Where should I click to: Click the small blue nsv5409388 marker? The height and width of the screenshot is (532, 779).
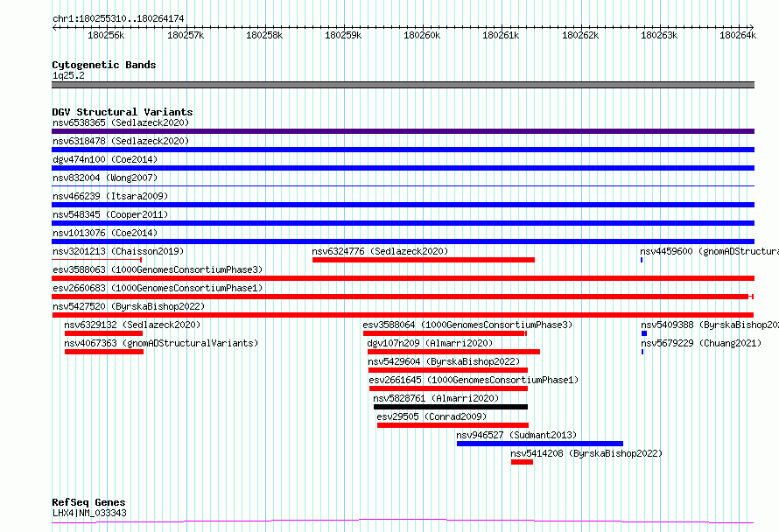tap(644, 333)
